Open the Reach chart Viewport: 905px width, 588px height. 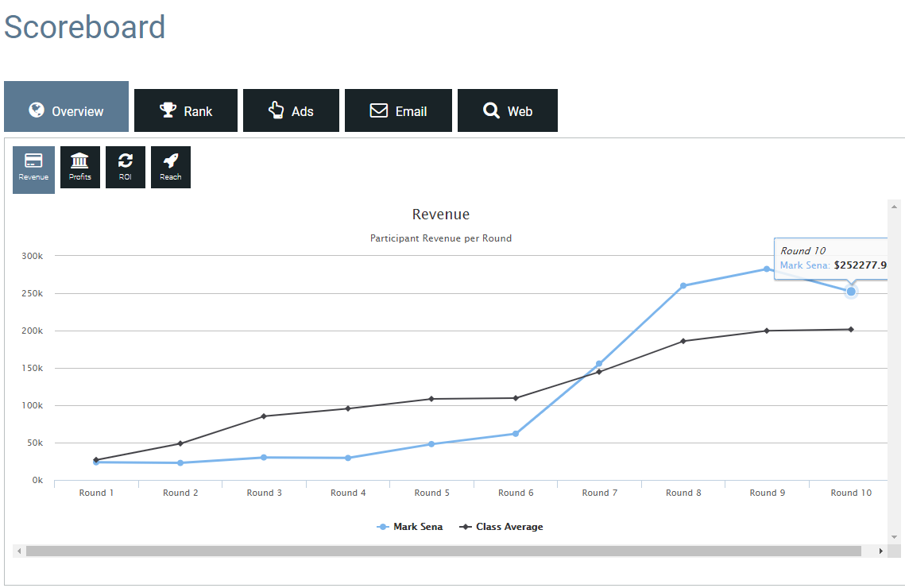pos(171,168)
